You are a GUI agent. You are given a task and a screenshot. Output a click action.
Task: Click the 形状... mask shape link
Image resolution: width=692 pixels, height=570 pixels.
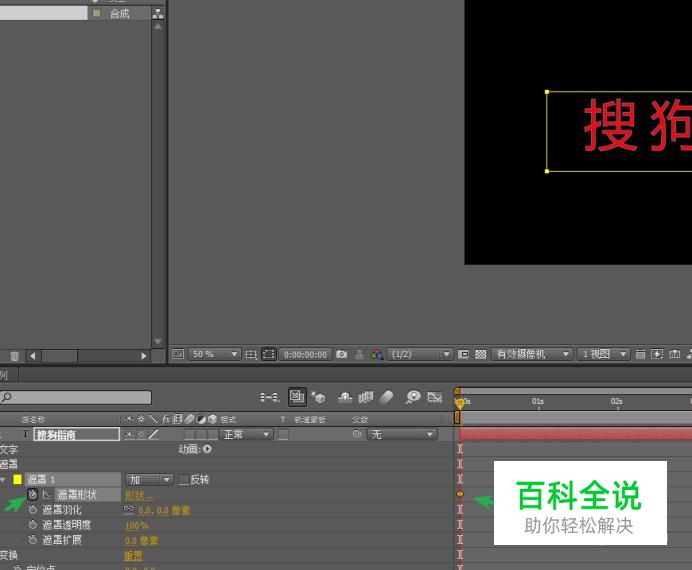click(x=139, y=495)
